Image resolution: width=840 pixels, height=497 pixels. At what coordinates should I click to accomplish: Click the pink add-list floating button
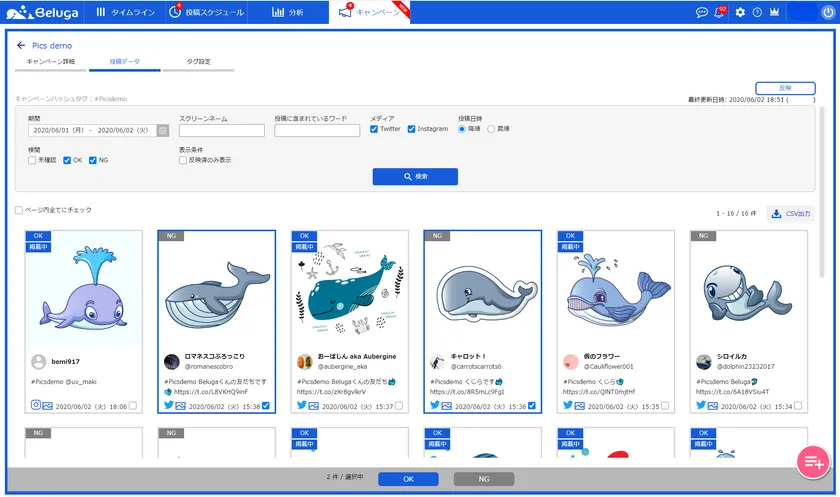pos(813,462)
